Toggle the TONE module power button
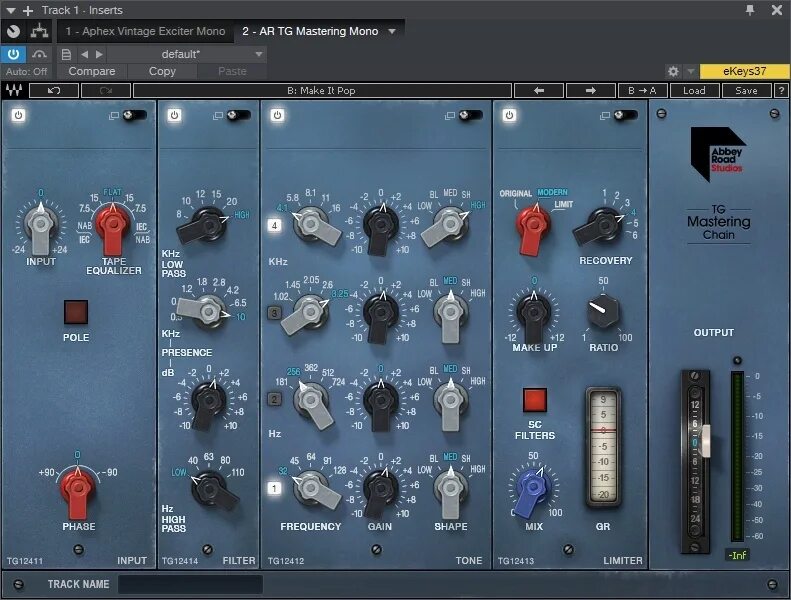The height and width of the screenshot is (600, 791). [277, 115]
